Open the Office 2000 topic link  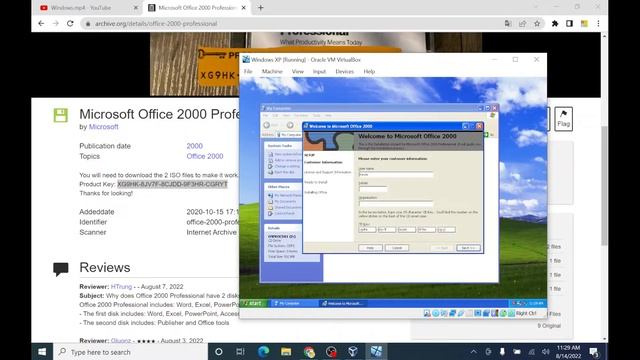coord(205,156)
